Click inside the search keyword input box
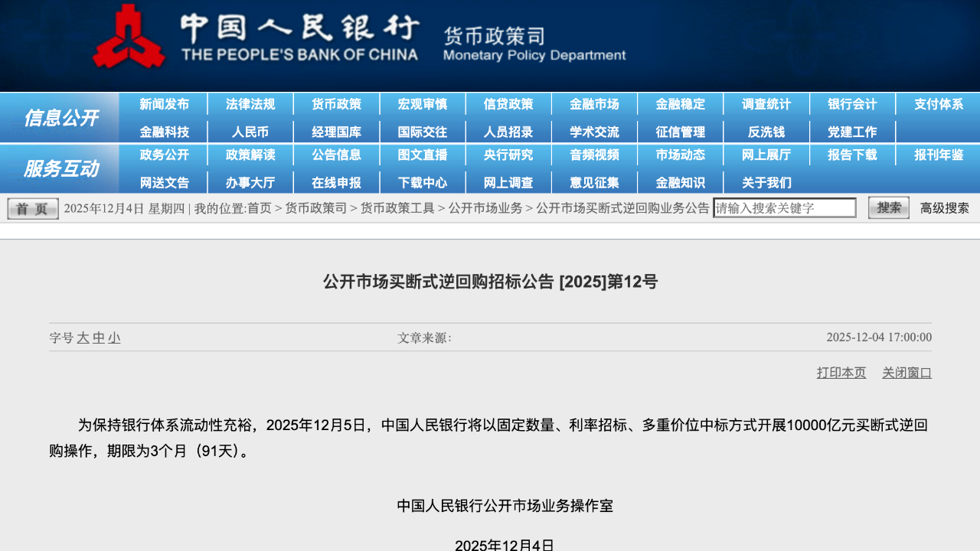The image size is (980, 551). pos(784,207)
